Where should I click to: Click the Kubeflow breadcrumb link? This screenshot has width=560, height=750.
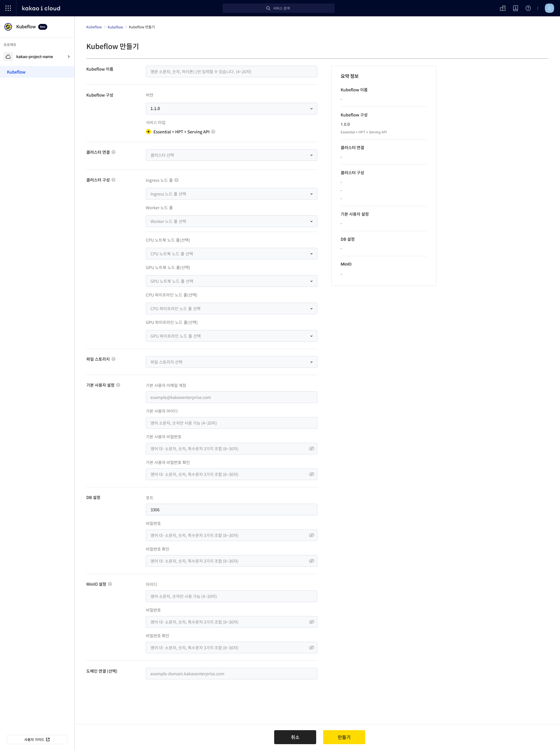94,27
